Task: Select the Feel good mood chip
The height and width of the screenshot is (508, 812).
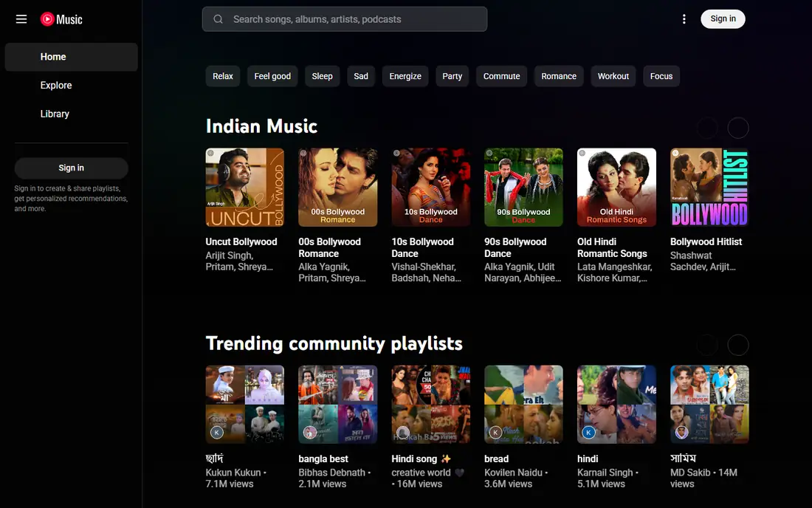Action: pyautogui.click(x=272, y=76)
